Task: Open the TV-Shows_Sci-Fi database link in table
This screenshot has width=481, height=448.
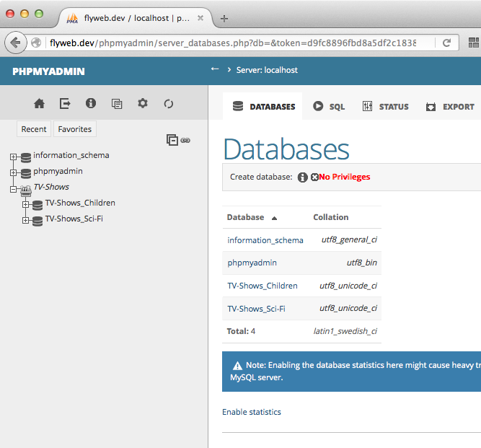Action: click(x=256, y=309)
